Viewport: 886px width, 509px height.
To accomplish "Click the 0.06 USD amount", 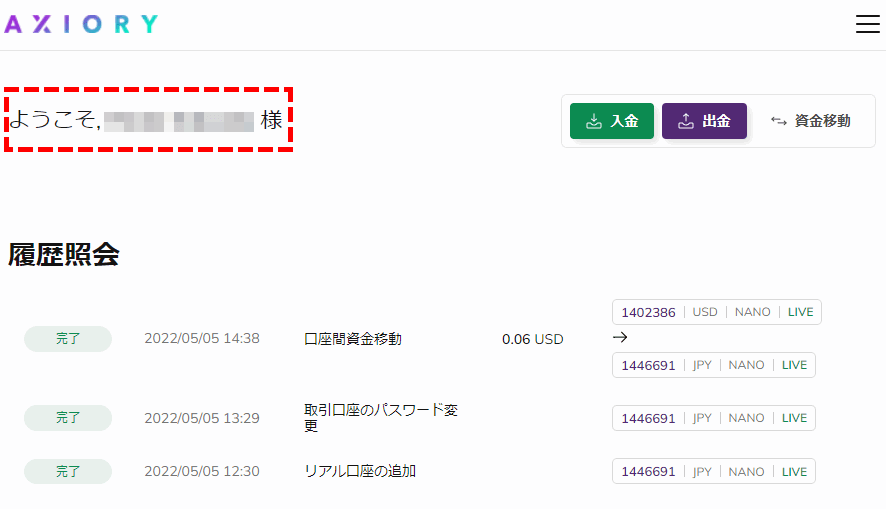I will 532,339.
